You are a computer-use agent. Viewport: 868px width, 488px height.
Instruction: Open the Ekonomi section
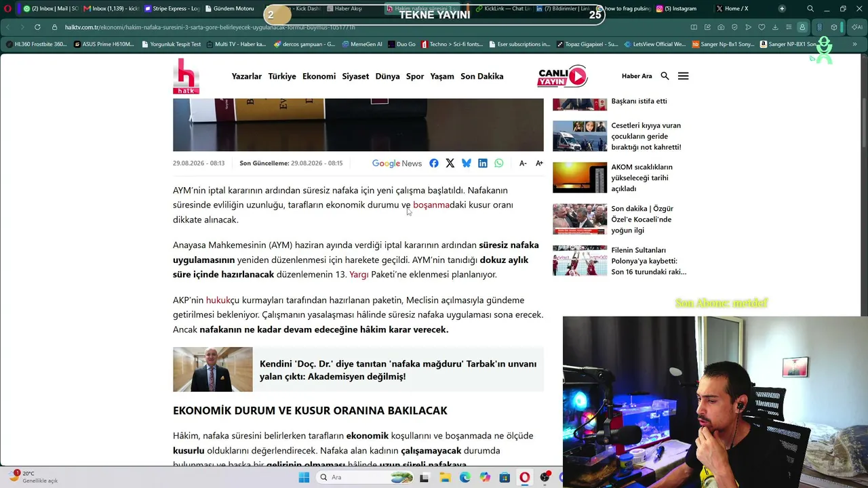click(319, 76)
